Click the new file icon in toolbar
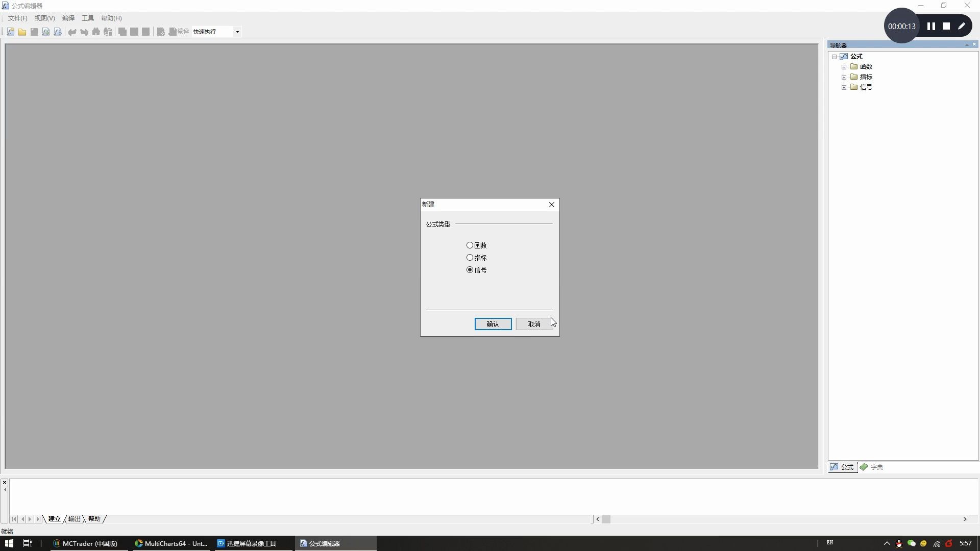Screen dimensions: 980x551 (10, 32)
